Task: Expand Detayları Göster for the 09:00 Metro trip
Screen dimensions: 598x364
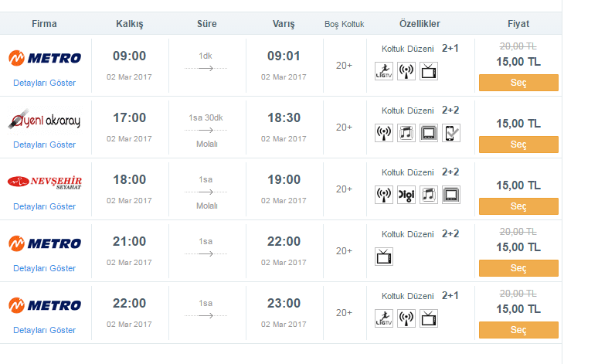Action: pos(45,83)
